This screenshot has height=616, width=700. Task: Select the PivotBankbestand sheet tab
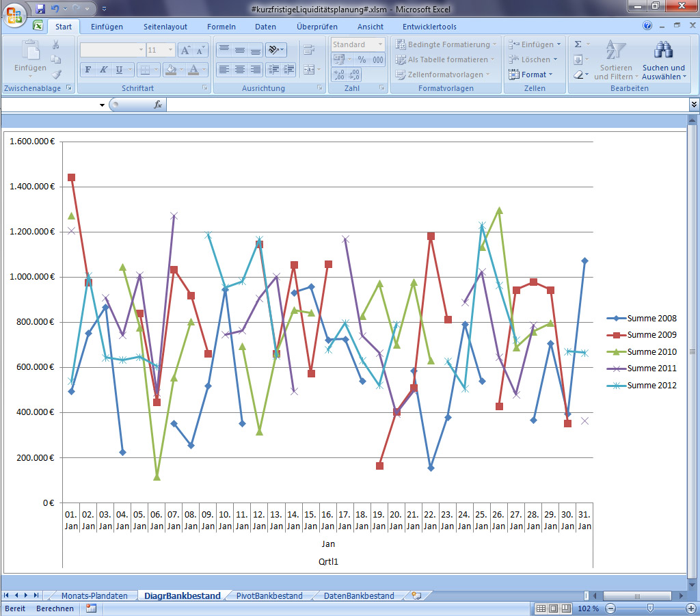tap(269, 596)
